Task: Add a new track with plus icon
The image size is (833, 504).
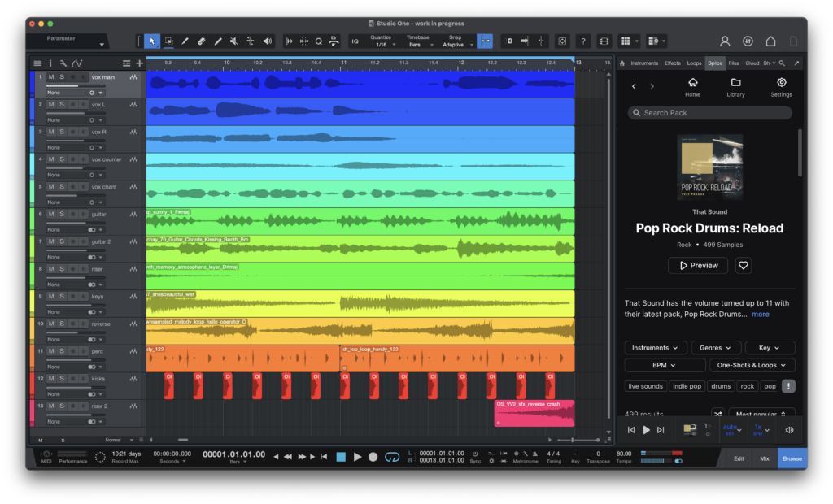Action: point(140,63)
